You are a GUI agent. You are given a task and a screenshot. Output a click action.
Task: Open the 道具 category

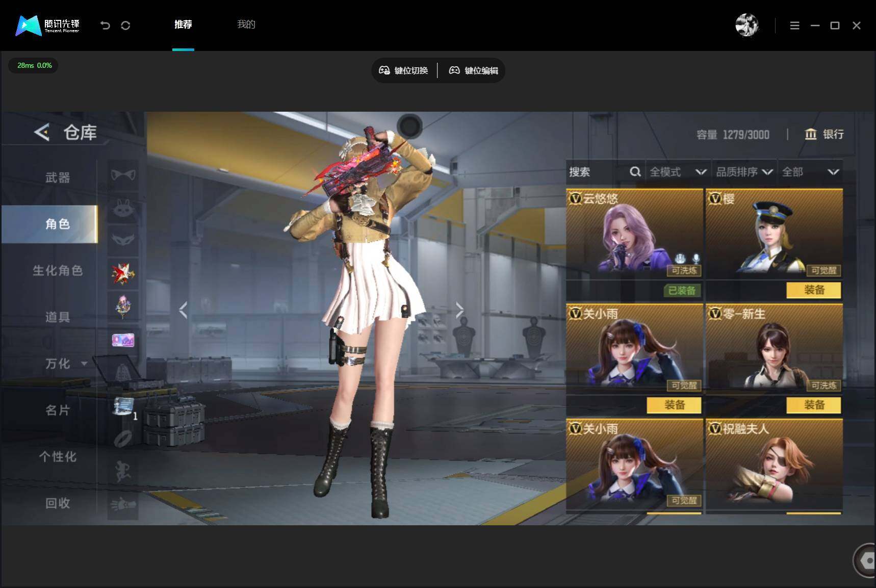pos(57,317)
